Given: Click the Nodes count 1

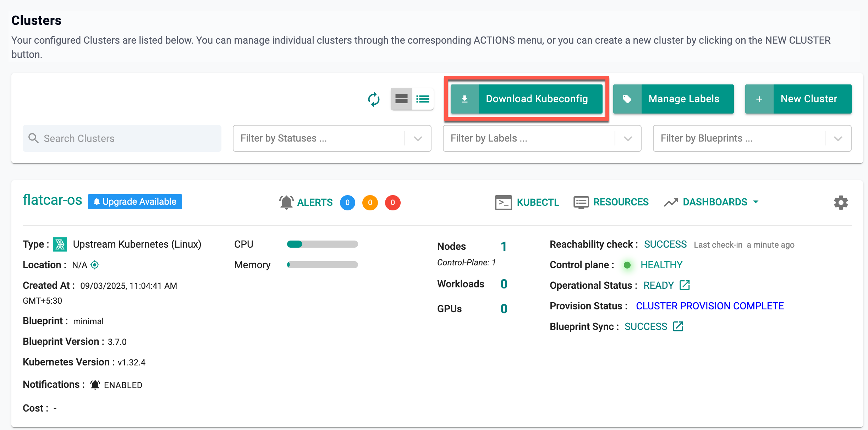Looking at the screenshot, I should (x=504, y=246).
